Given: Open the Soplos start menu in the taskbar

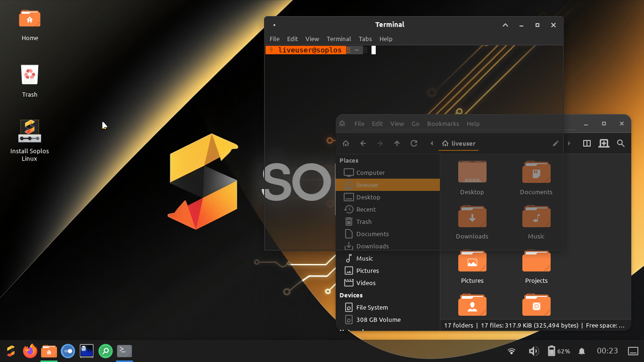Looking at the screenshot, I should click(11, 351).
